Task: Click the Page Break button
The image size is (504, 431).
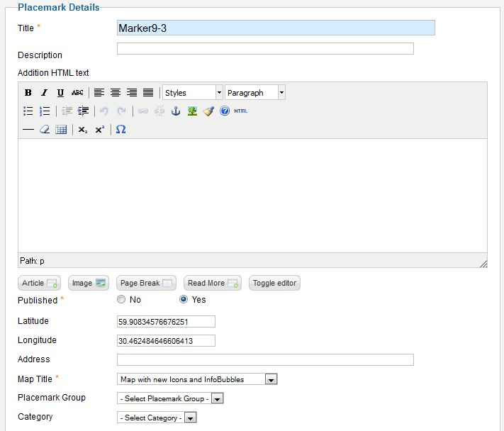Action: click(x=146, y=283)
